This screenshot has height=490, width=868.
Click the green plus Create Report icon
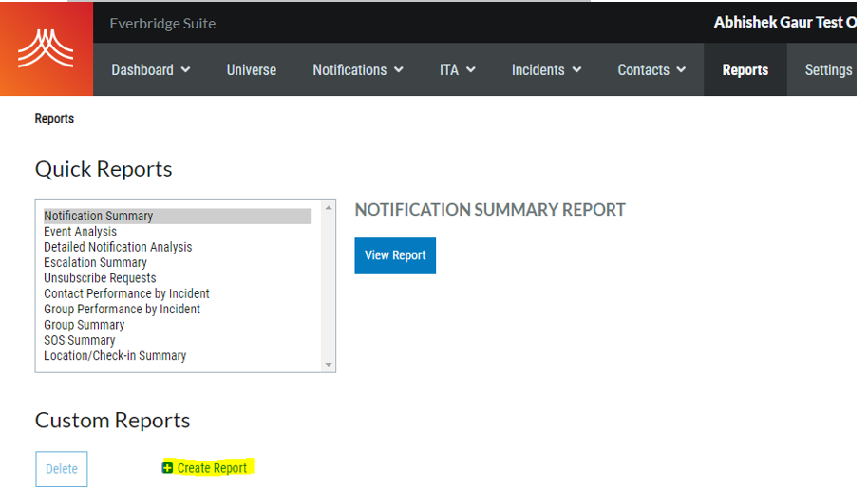[x=168, y=468]
